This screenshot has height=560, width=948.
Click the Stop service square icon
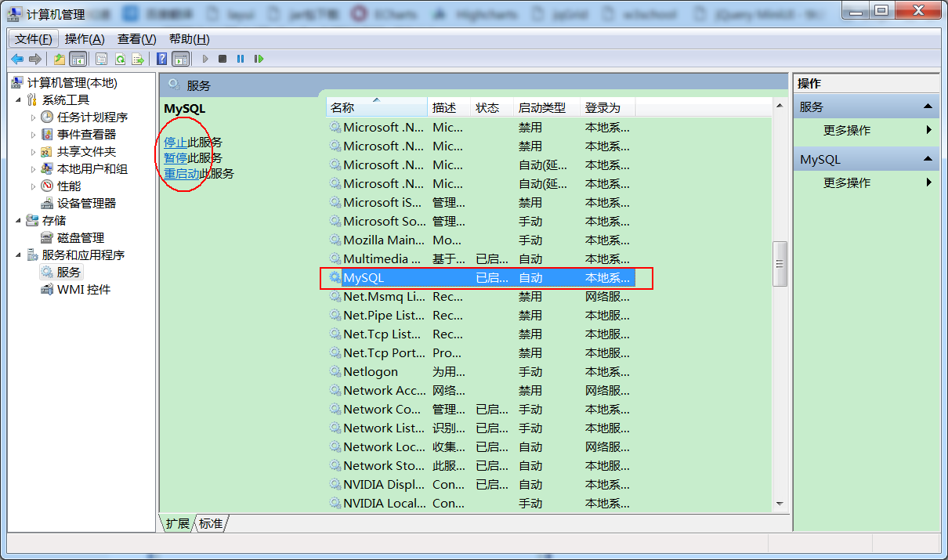point(223,59)
